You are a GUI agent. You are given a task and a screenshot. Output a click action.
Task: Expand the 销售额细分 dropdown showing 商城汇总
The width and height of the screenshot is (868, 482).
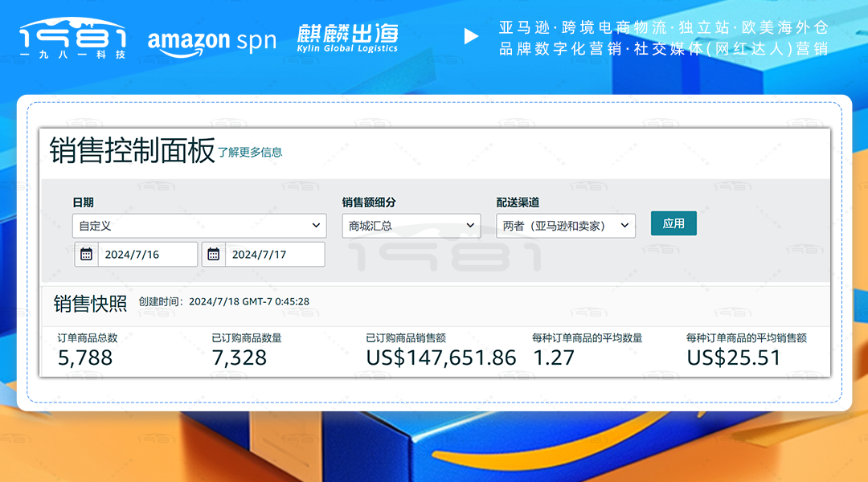coord(411,226)
